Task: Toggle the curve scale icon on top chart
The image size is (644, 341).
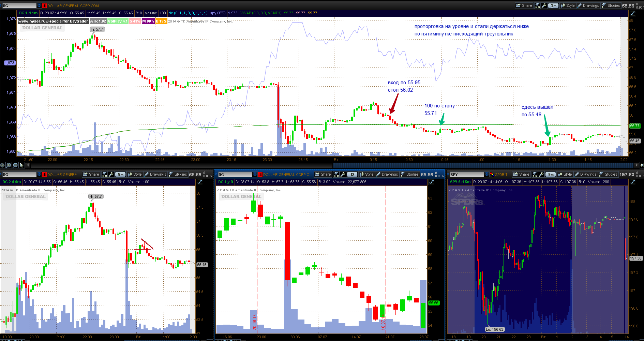Action: click(633, 13)
